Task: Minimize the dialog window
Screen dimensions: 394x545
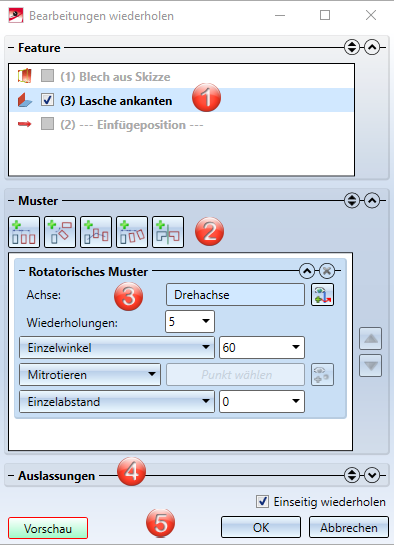Action: (x=280, y=15)
